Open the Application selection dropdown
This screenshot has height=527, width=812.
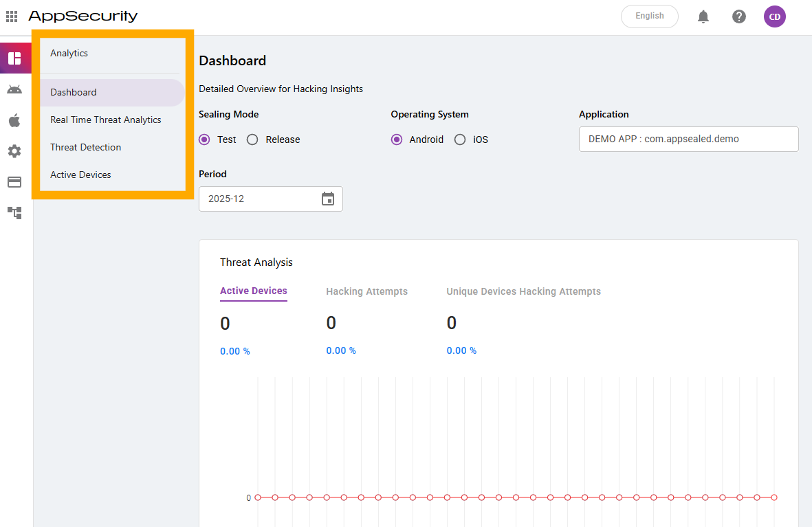tap(688, 139)
